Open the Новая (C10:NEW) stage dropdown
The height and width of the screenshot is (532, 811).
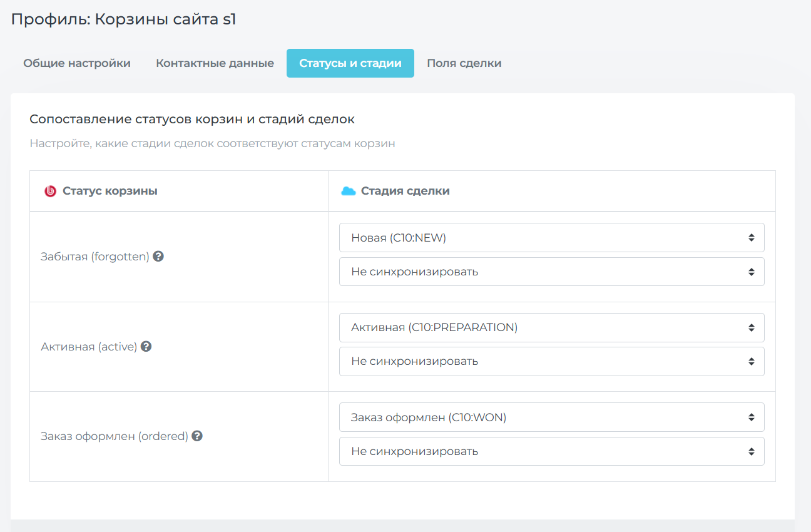[x=551, y=238]
